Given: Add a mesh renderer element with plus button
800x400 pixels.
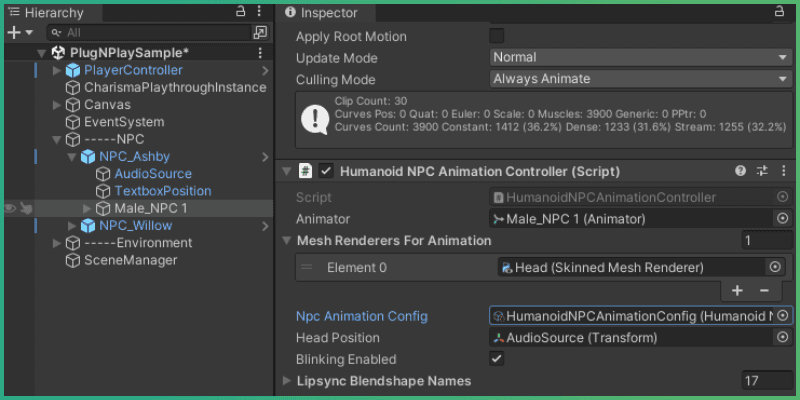Looking at the screenshot, I should (738, 291).
